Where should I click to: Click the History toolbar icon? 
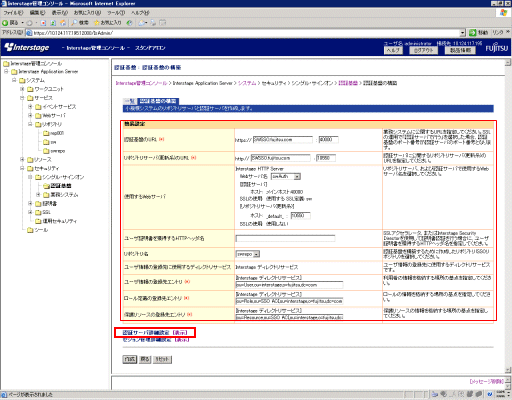130,23
